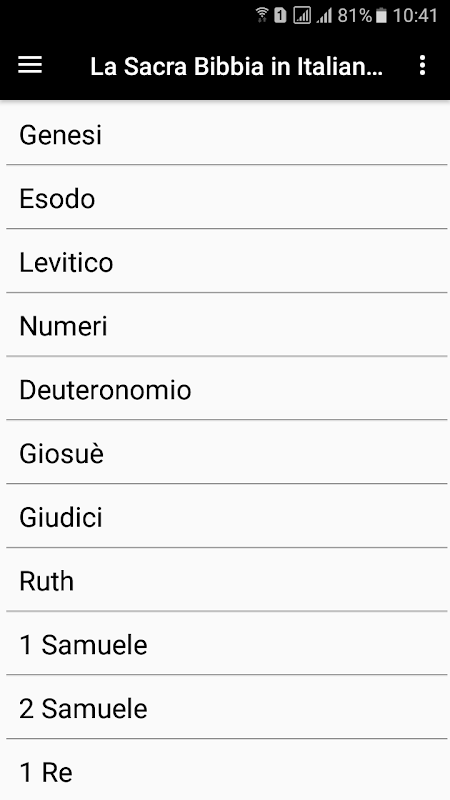Tap the 81% battery percentage
Image resolution: width=450 pixels, height=800 pixels.
pos(355,16)
